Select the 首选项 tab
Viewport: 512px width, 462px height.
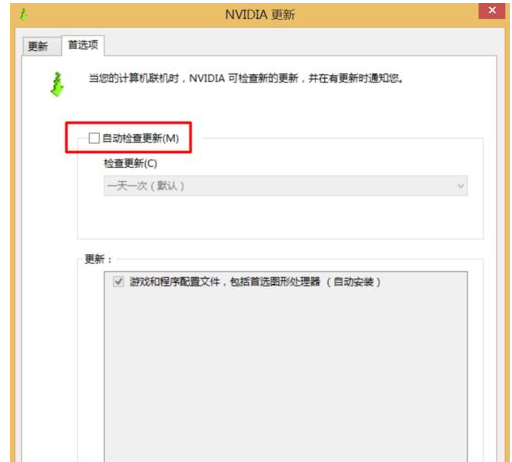coord(83,45)
